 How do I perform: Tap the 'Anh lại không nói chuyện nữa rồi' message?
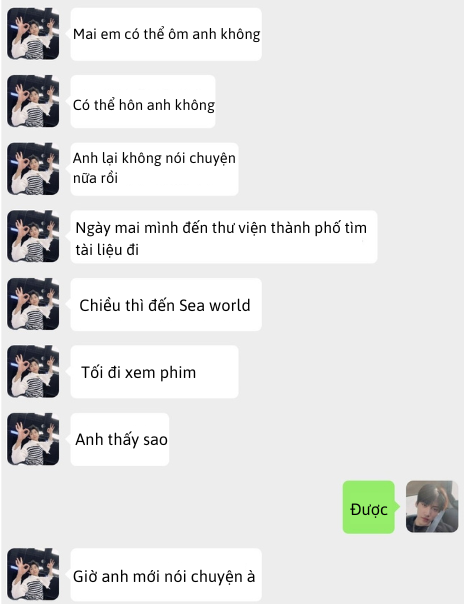[x=154, y=169]
